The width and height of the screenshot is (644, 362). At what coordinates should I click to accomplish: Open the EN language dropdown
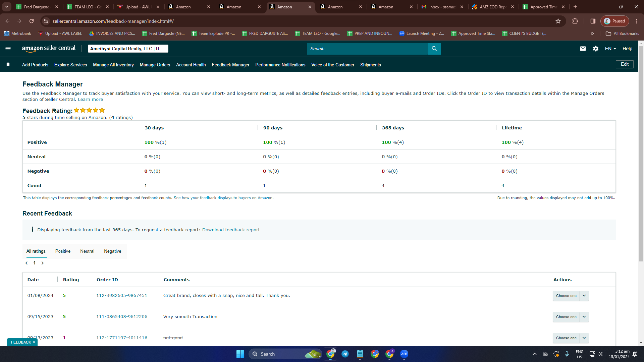610,49
